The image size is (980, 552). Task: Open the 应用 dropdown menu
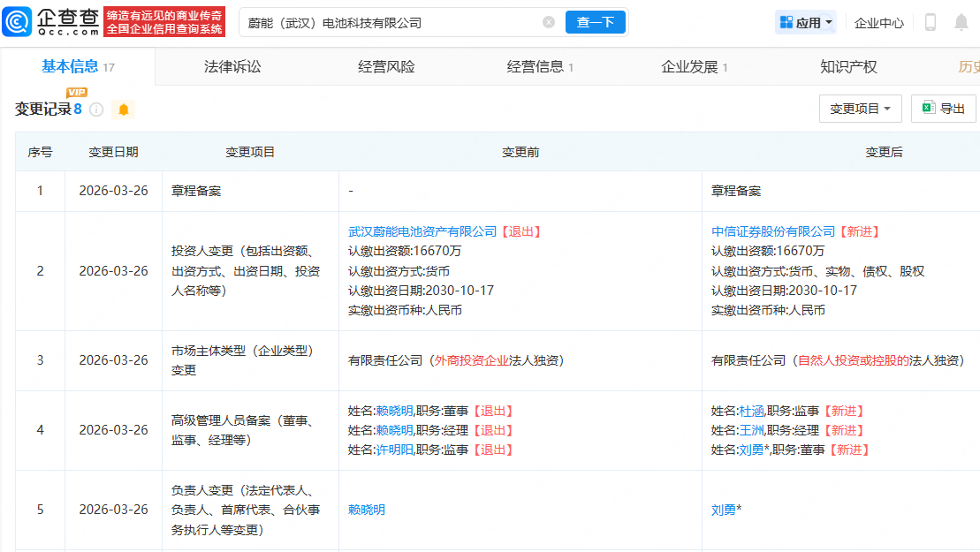[x=804, y=21]
